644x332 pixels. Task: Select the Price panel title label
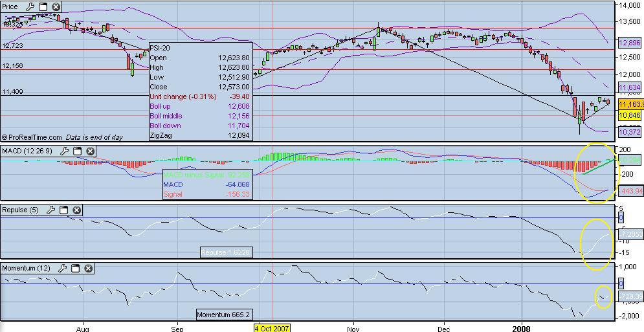point(10,6)
